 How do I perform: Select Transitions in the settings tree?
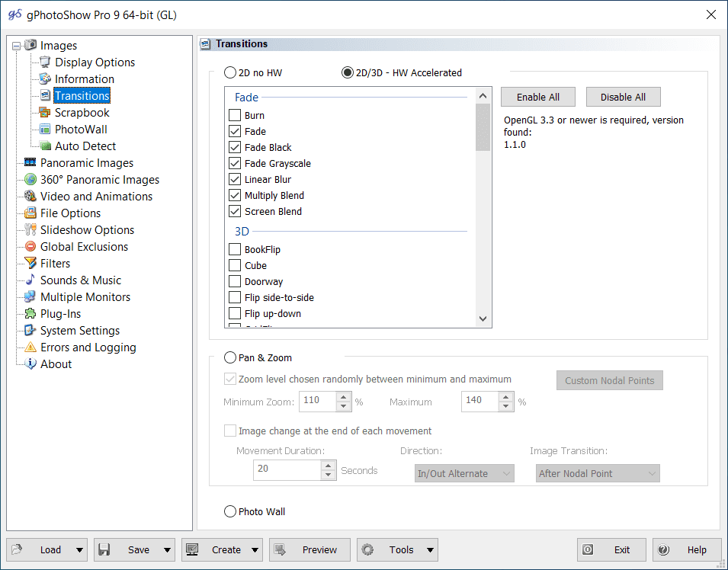click(82, 95)
